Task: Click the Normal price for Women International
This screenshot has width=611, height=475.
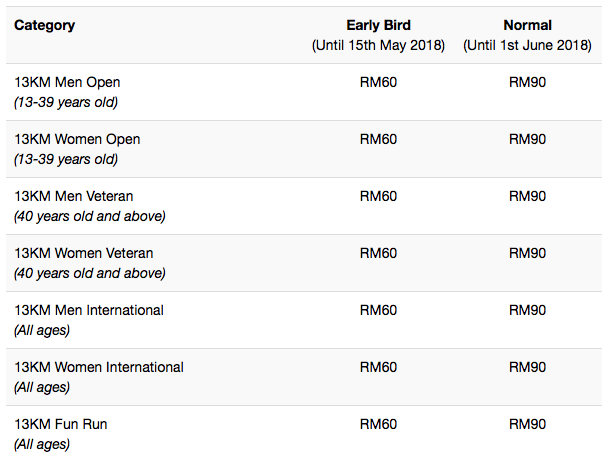Action: point(527,367)
